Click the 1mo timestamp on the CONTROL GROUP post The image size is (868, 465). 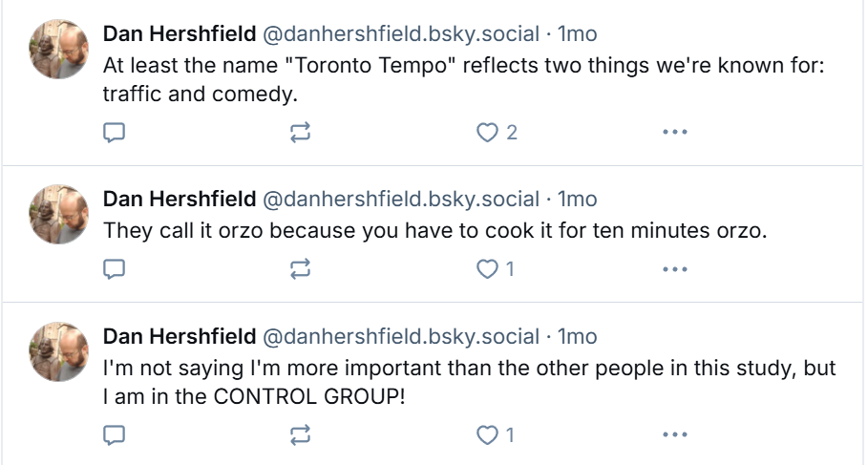(x=577, y=336)
